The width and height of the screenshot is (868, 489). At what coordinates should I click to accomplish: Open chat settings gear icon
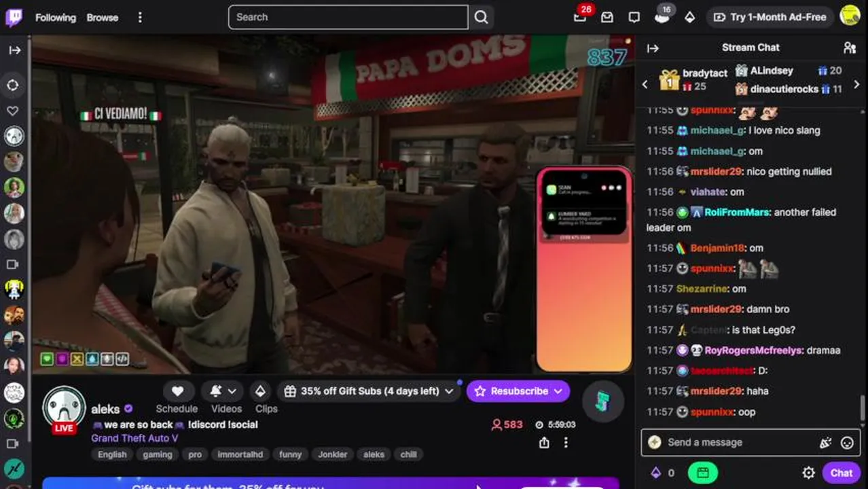pyautogui.click(x=808, y=473)
